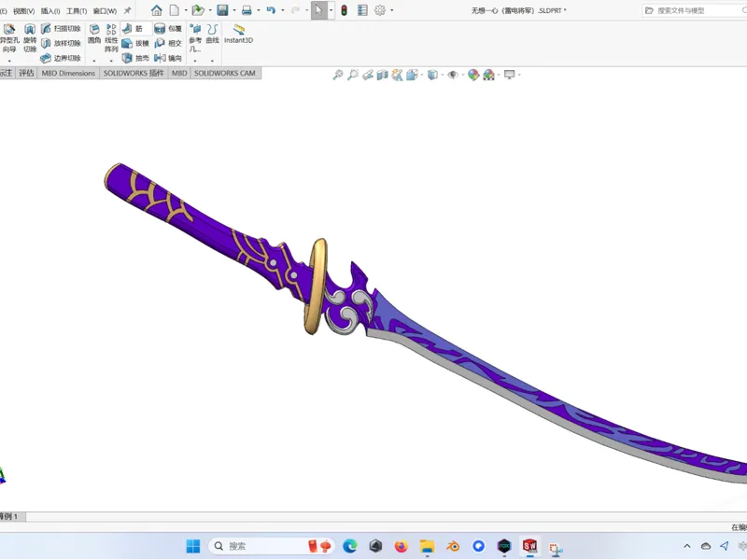Open the 工具(T) menu

click(x=77, y=10)
